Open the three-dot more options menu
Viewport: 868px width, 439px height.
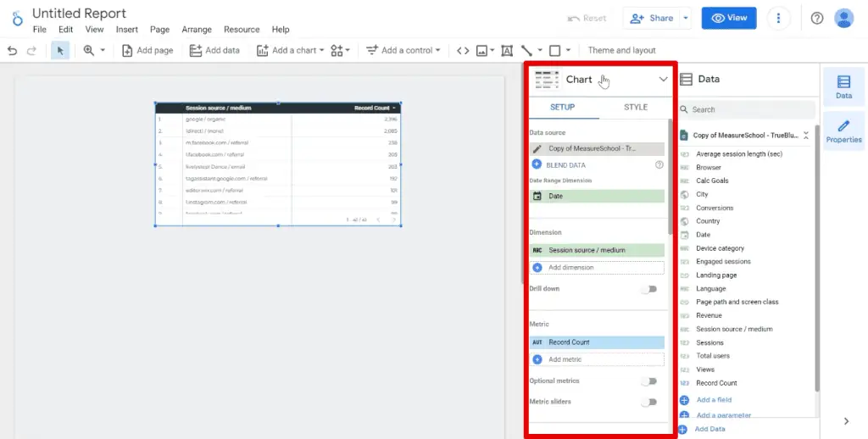tap(779, 18)
